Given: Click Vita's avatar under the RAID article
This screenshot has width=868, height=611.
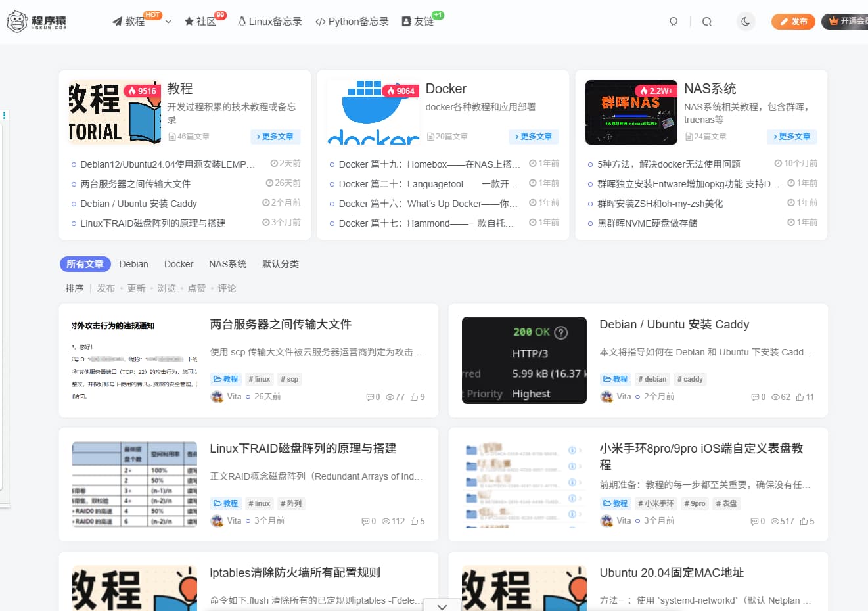Looking at the screenshot, I should [216, 520].
